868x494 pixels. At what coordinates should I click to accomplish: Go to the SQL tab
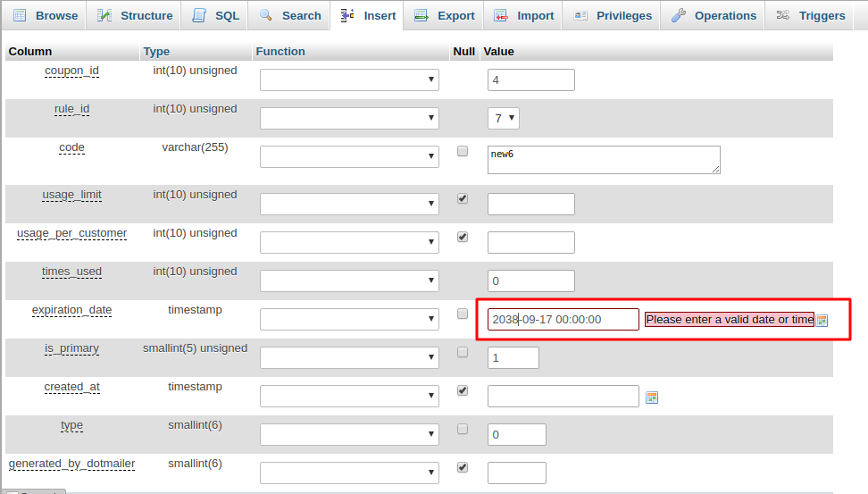[215, 15]
